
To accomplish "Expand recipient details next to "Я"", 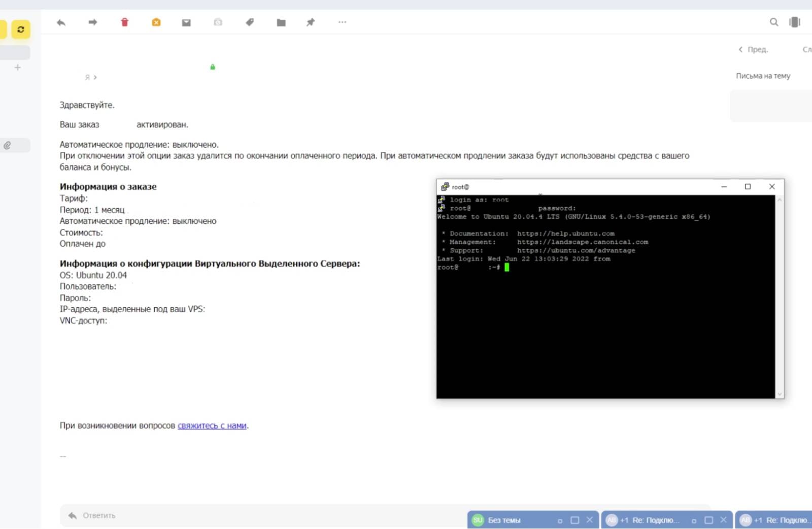I will [x=95, y=78].
